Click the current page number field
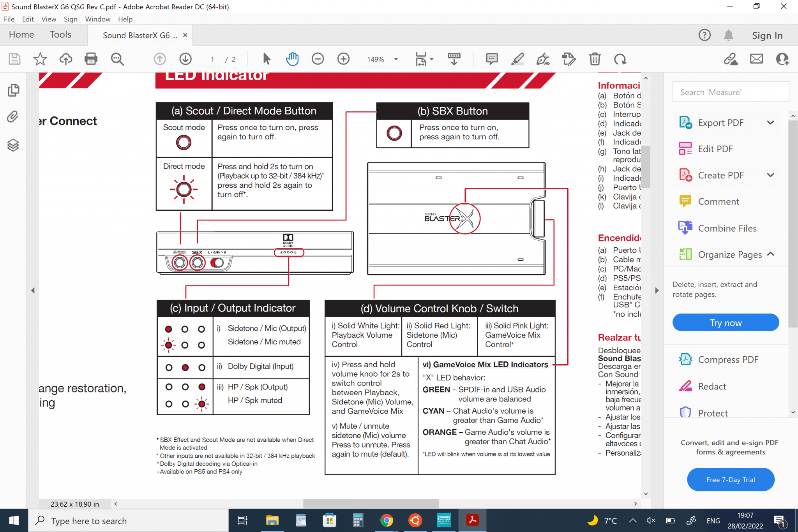Image resolution: width=798 pixels, height=532 pixels. tap(213, 59)
